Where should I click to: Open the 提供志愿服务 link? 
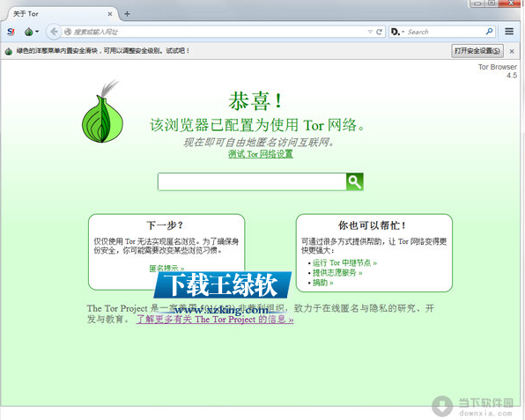(337, 273)
